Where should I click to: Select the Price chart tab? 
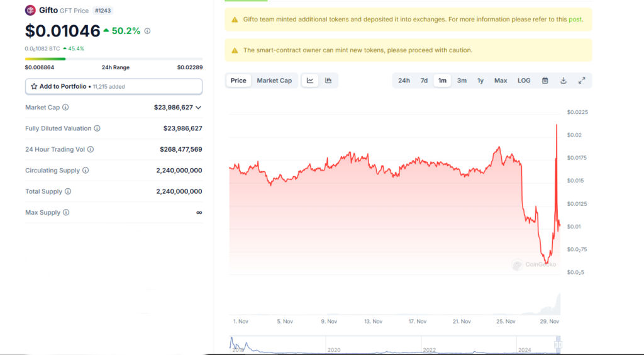(238, 81)
